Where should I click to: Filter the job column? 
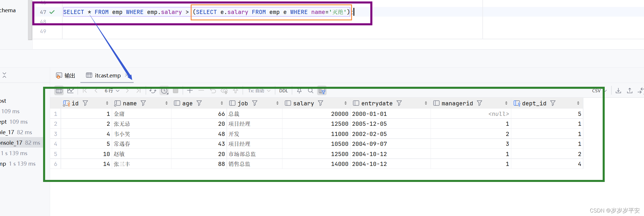[255, 103]
